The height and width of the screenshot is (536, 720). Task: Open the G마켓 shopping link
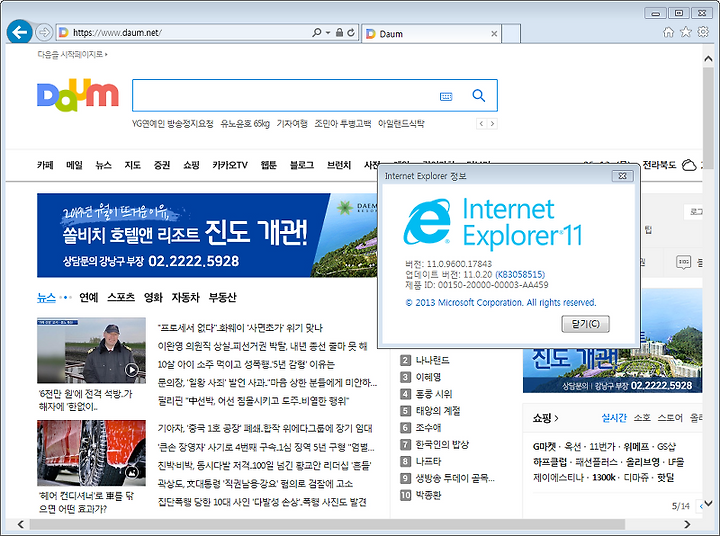coord(545,446)
